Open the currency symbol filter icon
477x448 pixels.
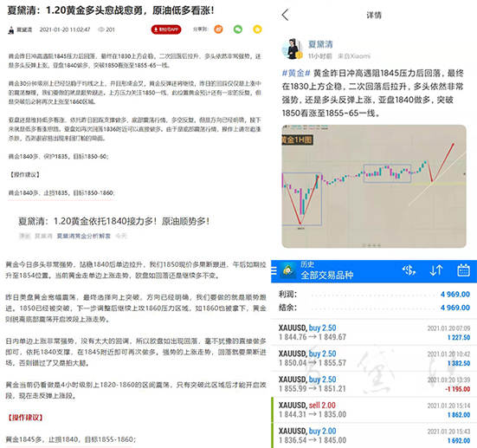point(409,270)
